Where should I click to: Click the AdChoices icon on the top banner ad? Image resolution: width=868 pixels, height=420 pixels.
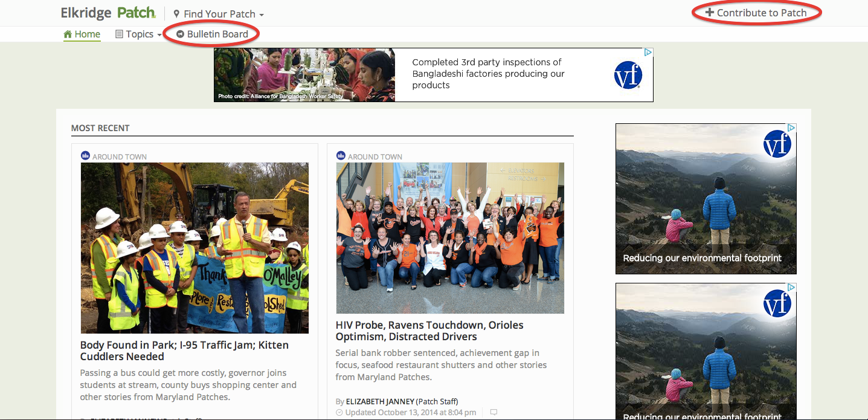pyautogui.click(x=648, y=53)
